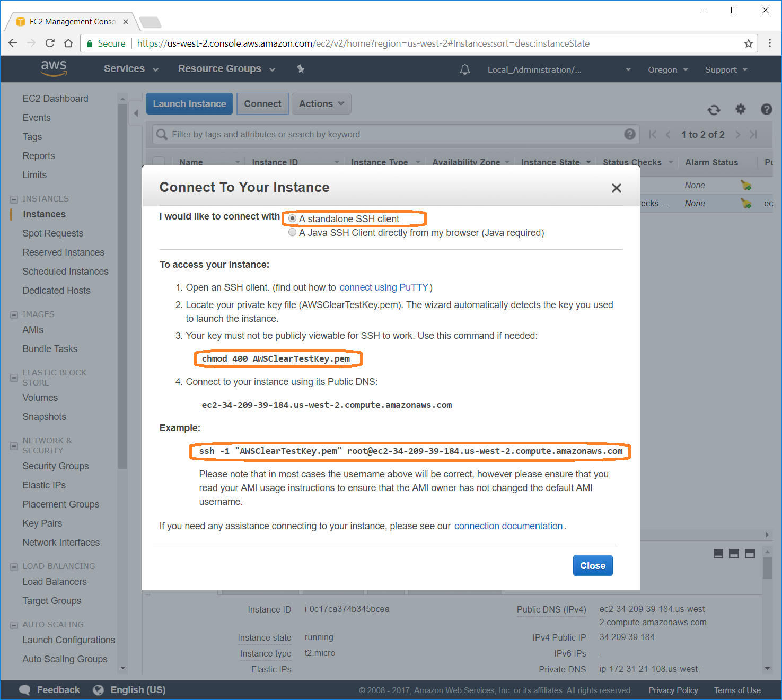Click the blue Close button
This screenshot has width=782, height=700.
tap(593, 565)
